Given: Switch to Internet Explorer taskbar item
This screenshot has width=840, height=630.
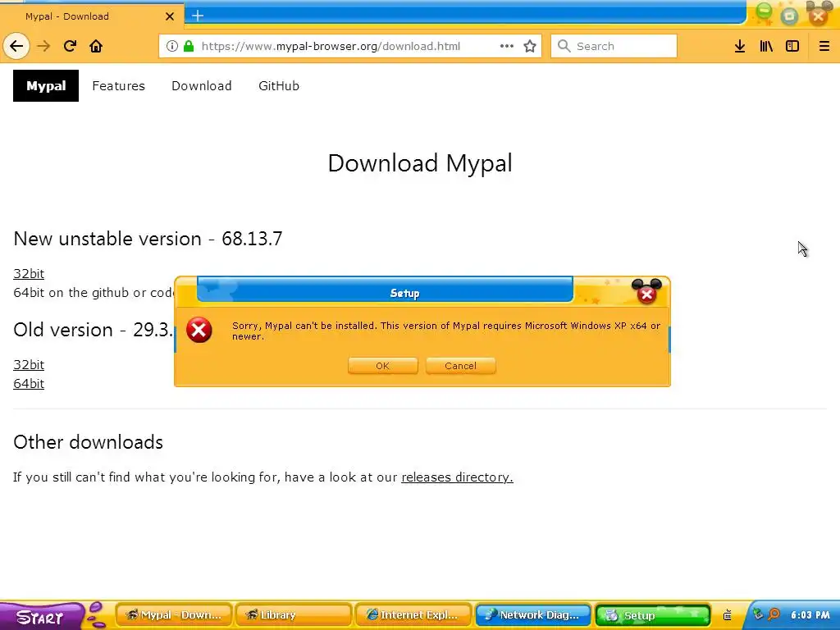Looking at the screenshot, I should pyautogui.click(x=413, y=615).
